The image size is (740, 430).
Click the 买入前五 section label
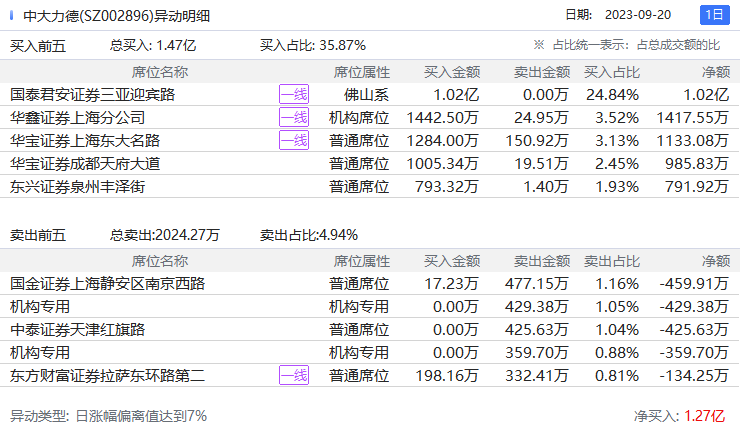pos(38,46)
